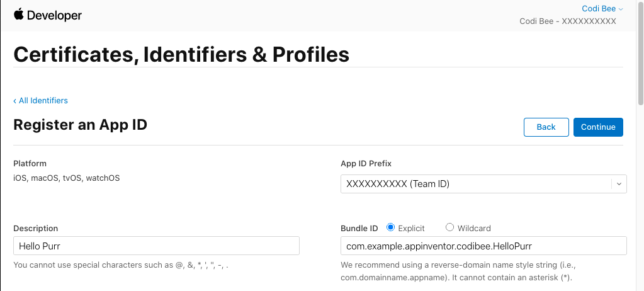Focus the Bundle ID text field
Viewport: 644px width, 291px height.
click(x=483, y=246)
